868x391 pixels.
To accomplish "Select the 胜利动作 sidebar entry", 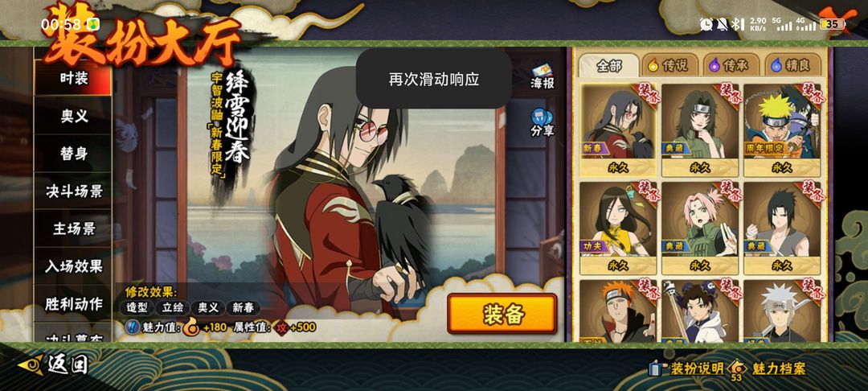I will [74, 304].
